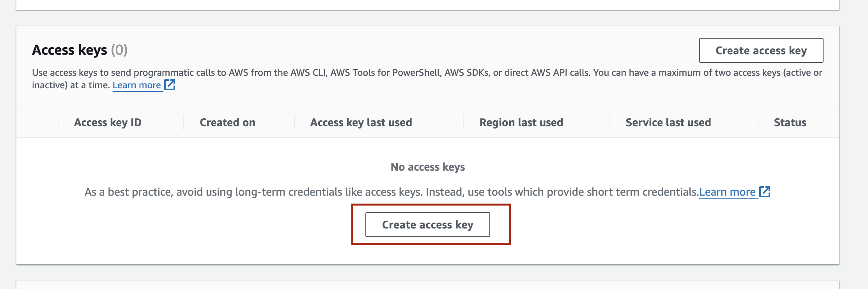This screenshot has width=868, height=289.
Task: Open the Learn more link about short term credentials
Action: (727, 192)
